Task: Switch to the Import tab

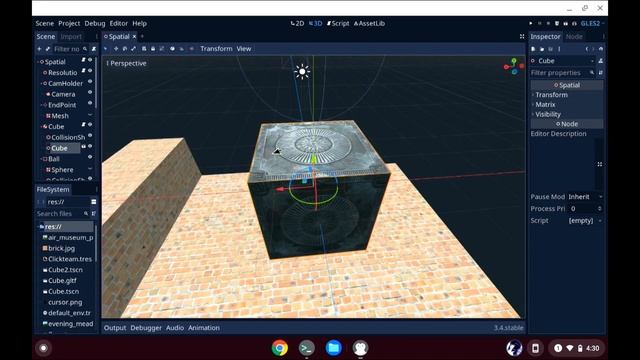Action: [x=71, y=36]
